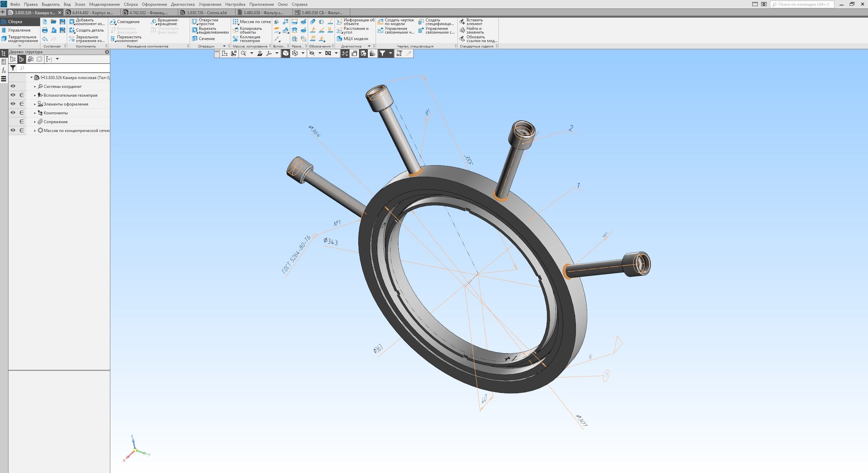Toggle visibility of Вспомогательная геометрия

pyautogui.click(x=13, y=95)
